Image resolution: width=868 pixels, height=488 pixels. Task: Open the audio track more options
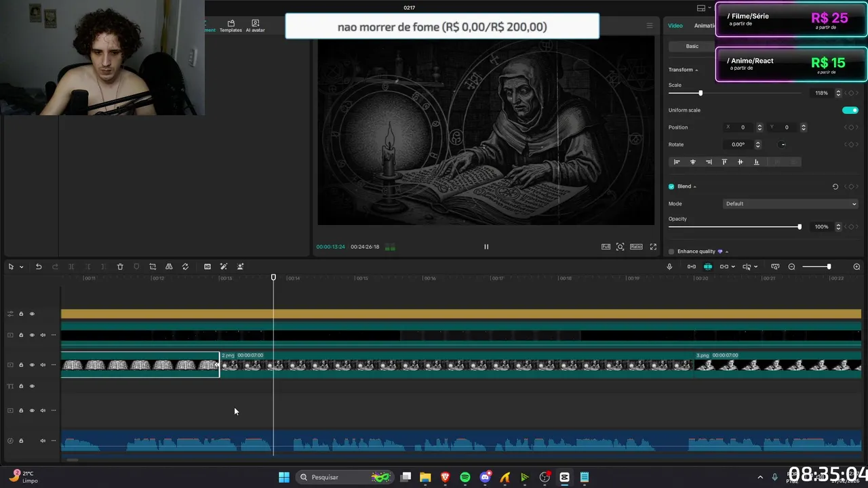54,441
